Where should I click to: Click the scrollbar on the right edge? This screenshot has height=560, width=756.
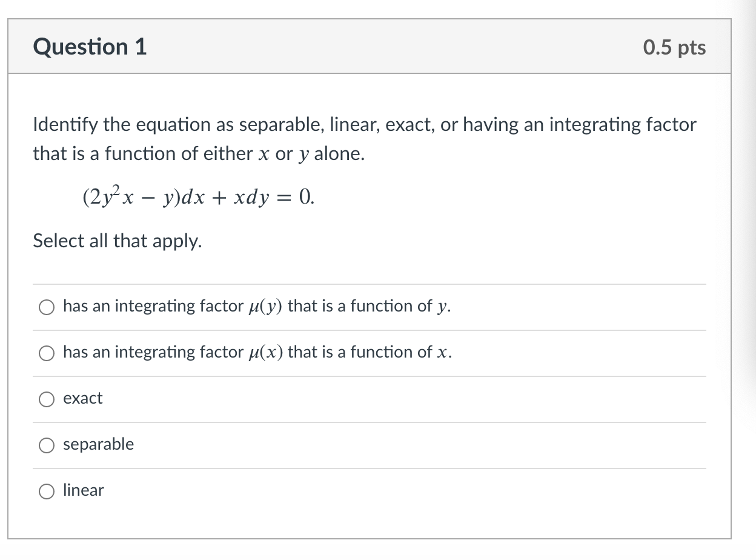coord(751,279)
